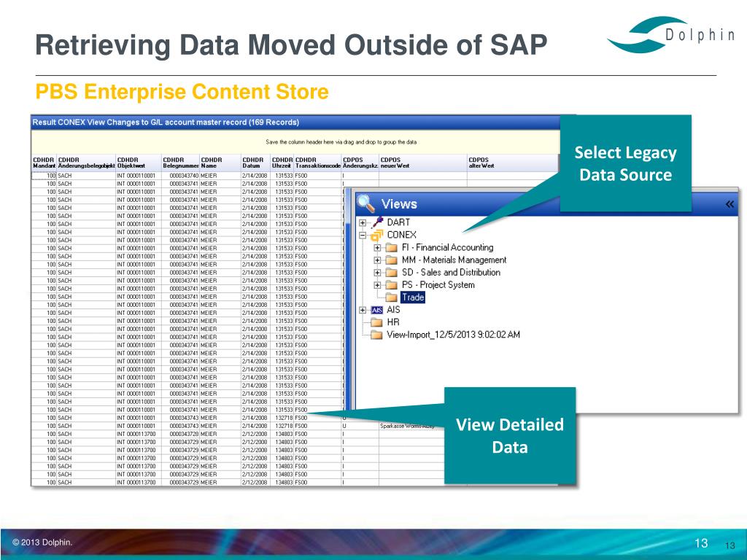Select FI - Financial Accounting label
Screen dimensions: 747x560
pyautogui.click(x=447, y=247)
